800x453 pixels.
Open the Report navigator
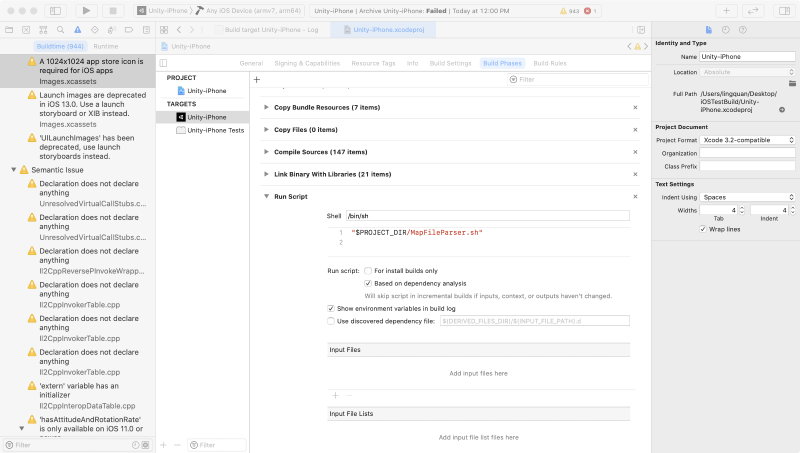point(146,30)
